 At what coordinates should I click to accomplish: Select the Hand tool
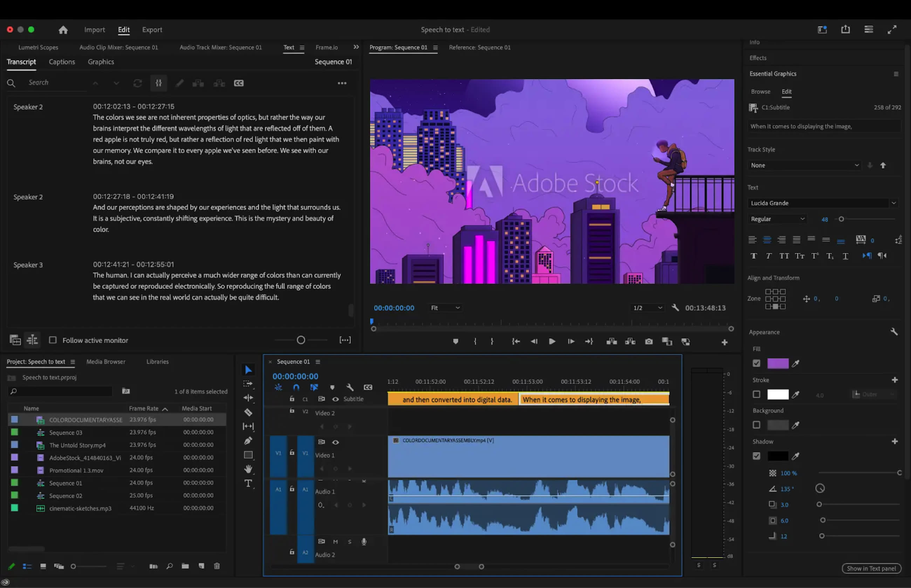[x=248, y=469]
